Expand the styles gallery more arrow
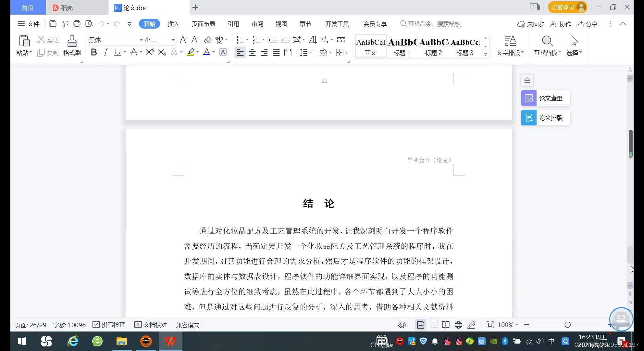The image size is (644, 351). pyautogui.click(x=485, y=54)
